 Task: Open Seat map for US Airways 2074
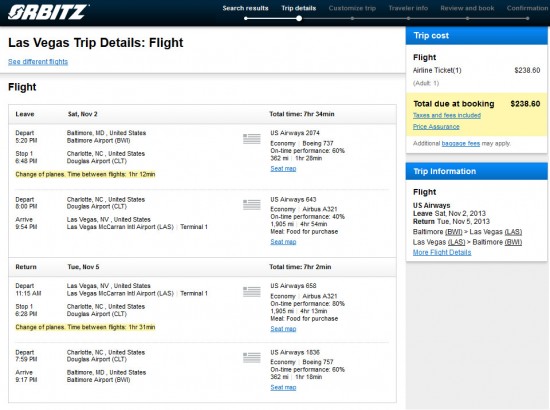[283, 169]
